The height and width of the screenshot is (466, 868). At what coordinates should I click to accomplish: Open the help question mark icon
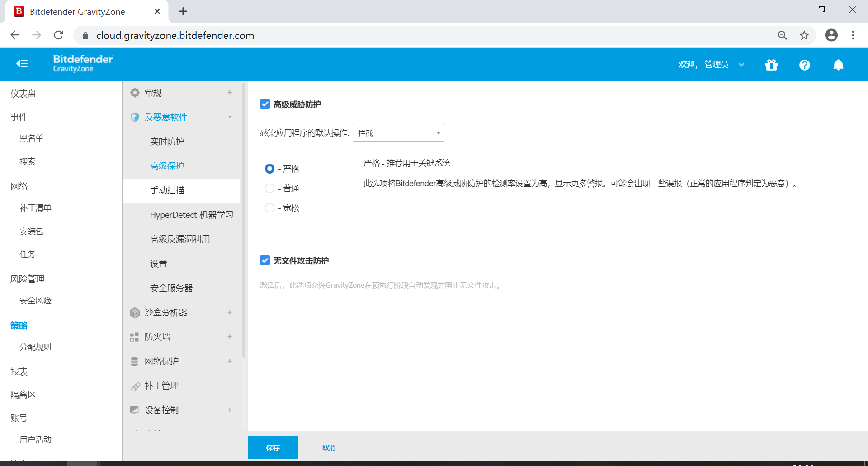pyautogui.click(x=804, y=65)
